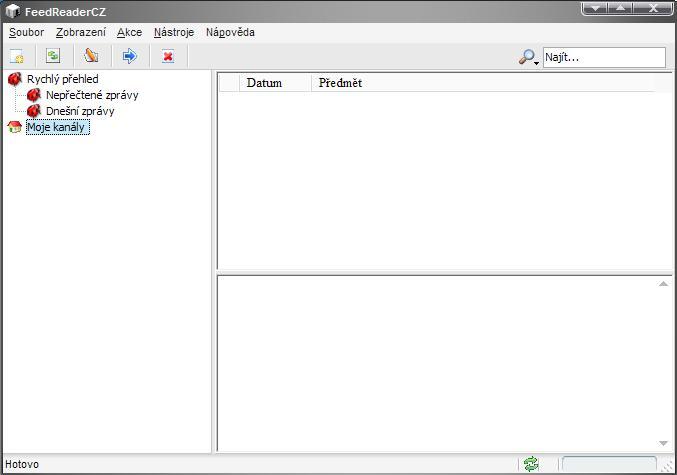
Task: Select Nepřečtené zprávy in the tree
Action: 92,95
